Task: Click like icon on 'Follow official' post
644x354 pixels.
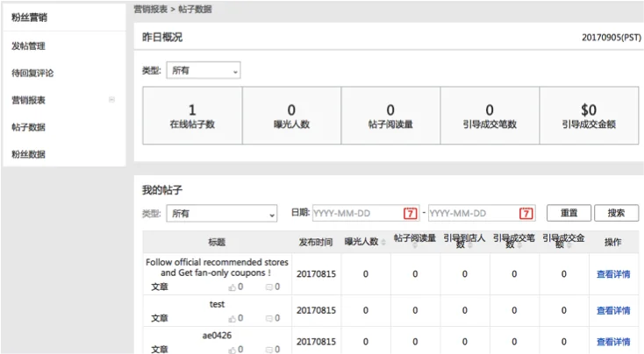Action: tap(233, 287)
